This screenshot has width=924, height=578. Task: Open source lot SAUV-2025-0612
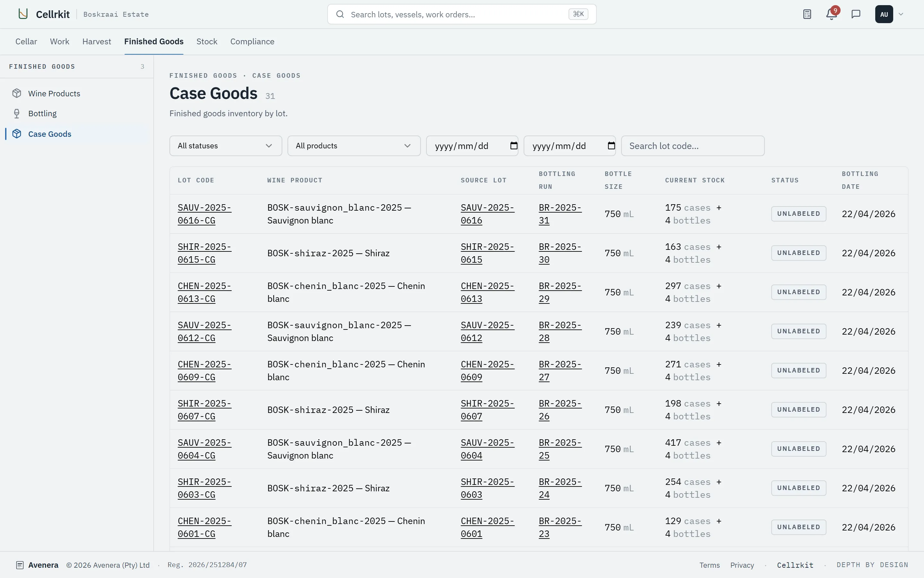click(x=487, y=331)
